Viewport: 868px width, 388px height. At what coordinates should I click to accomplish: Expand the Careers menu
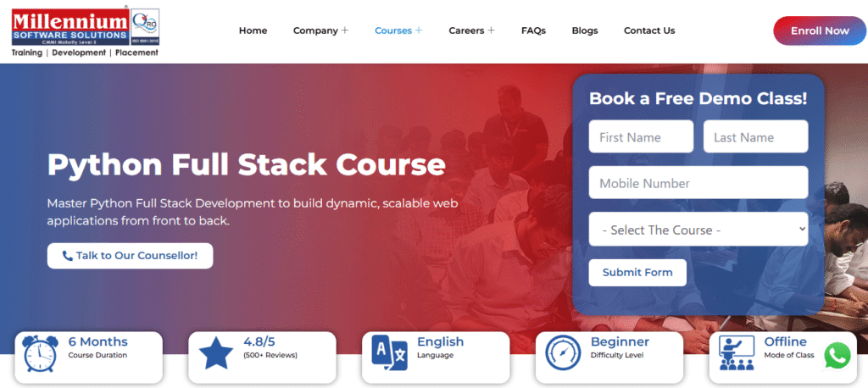471,30
